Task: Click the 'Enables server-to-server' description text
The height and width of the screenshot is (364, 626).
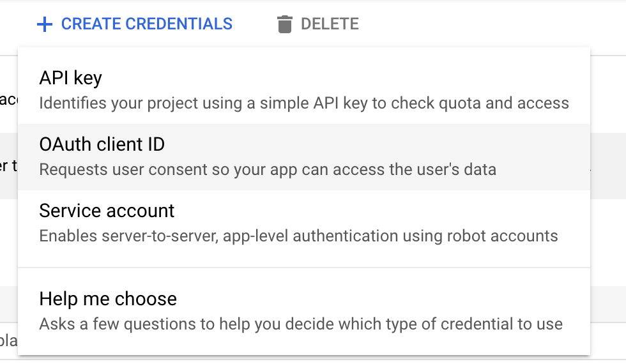Action: coord(298,236)
